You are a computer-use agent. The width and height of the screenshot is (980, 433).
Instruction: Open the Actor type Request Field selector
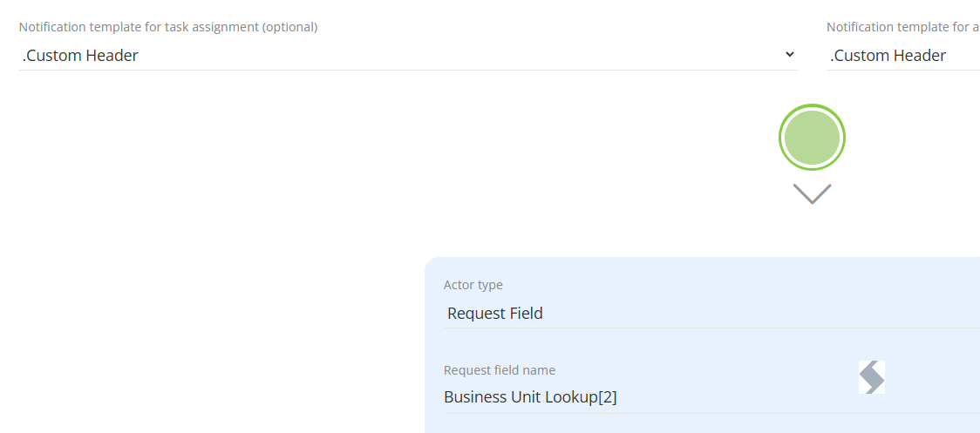point(711,313)
